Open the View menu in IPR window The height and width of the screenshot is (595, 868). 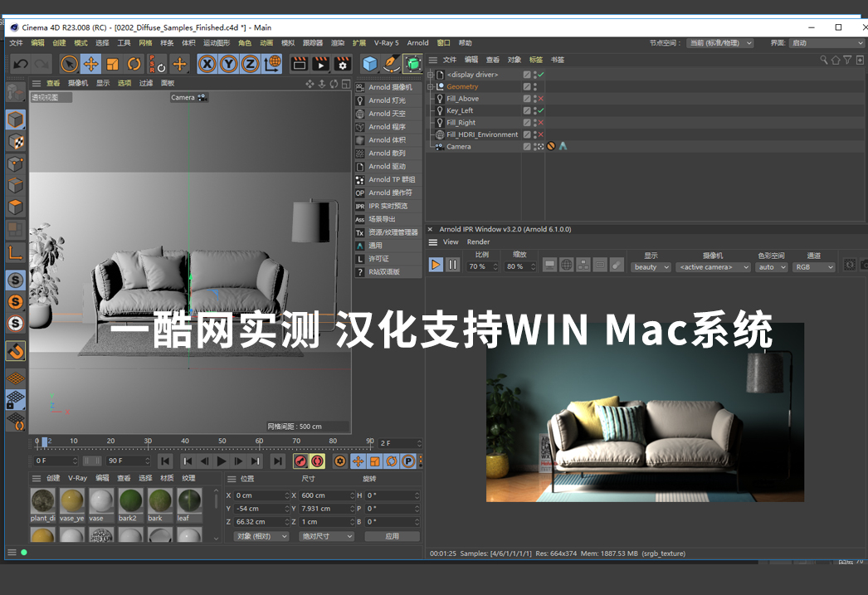451,241
